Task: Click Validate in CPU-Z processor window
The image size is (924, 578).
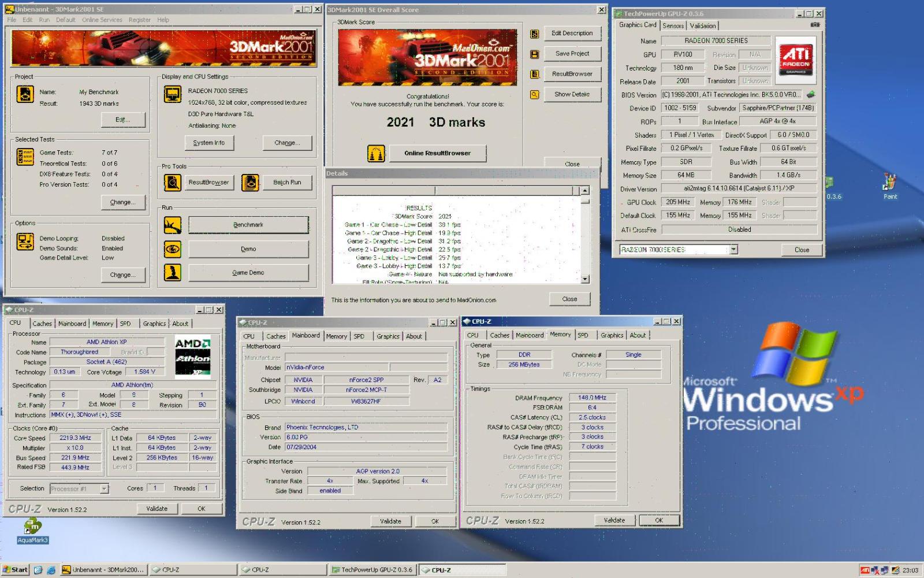Action: (x=157, y=509)
